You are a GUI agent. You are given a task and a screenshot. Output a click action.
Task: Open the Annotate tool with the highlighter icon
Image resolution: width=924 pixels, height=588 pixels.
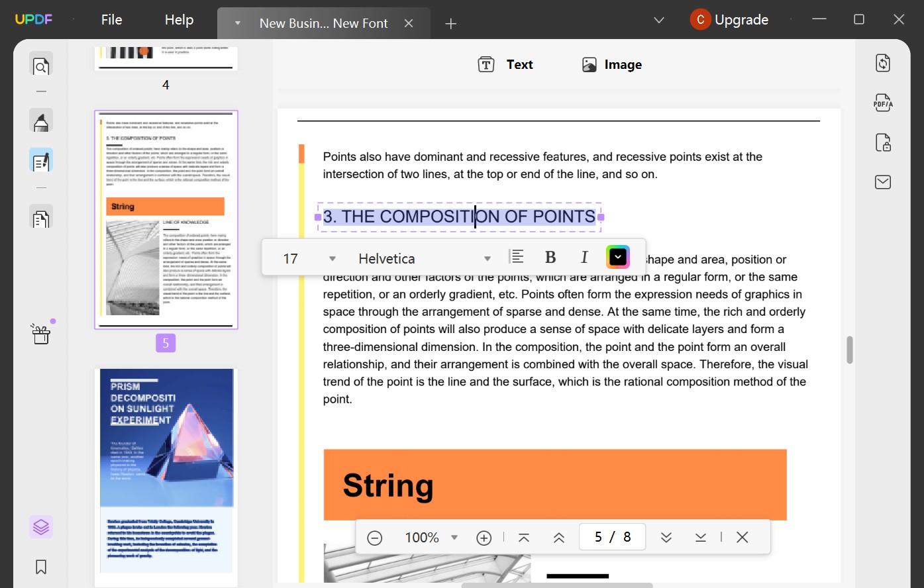pyautogui.click(x=41, y=121)
